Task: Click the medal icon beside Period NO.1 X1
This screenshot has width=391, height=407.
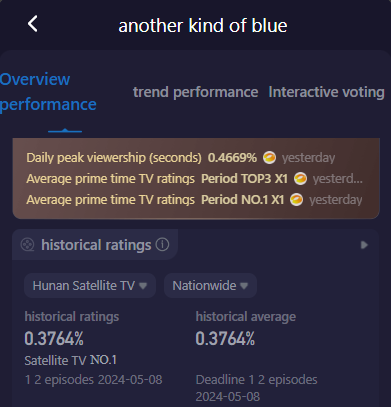Action: (x=296, y=200)
